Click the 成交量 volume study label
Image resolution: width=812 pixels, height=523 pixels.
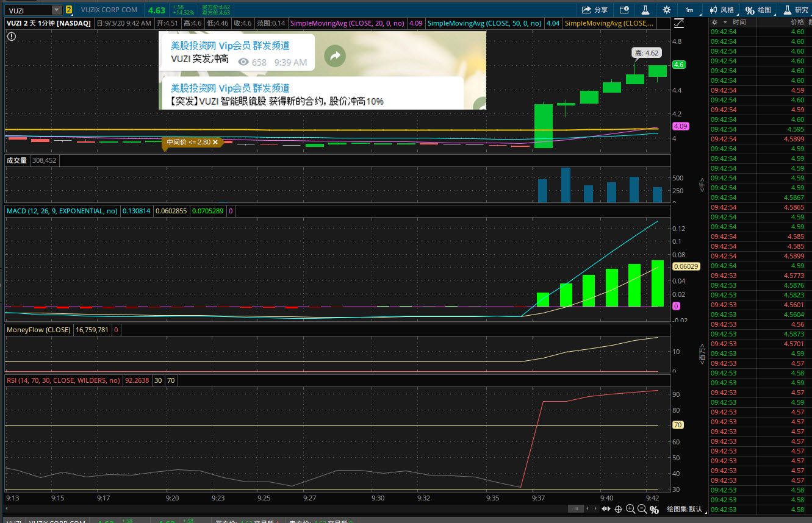click(16, 160)
